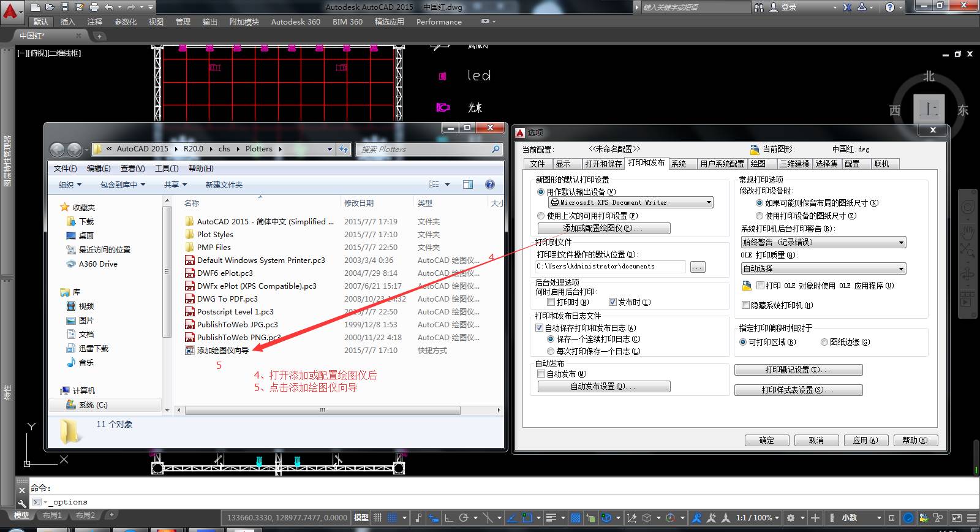The height and width of the screenshot is (532, 980).
Task: Click the help icon in Plotters window
Action: point(490,184)
